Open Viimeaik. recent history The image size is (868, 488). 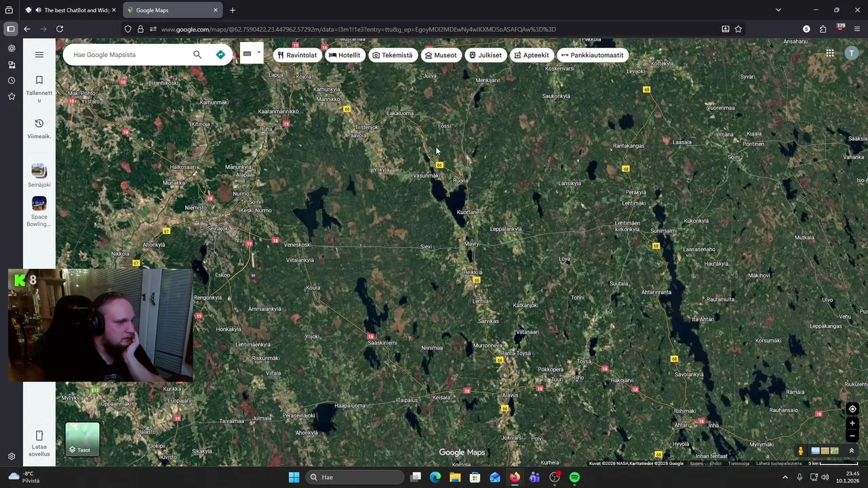pos(39,128)
